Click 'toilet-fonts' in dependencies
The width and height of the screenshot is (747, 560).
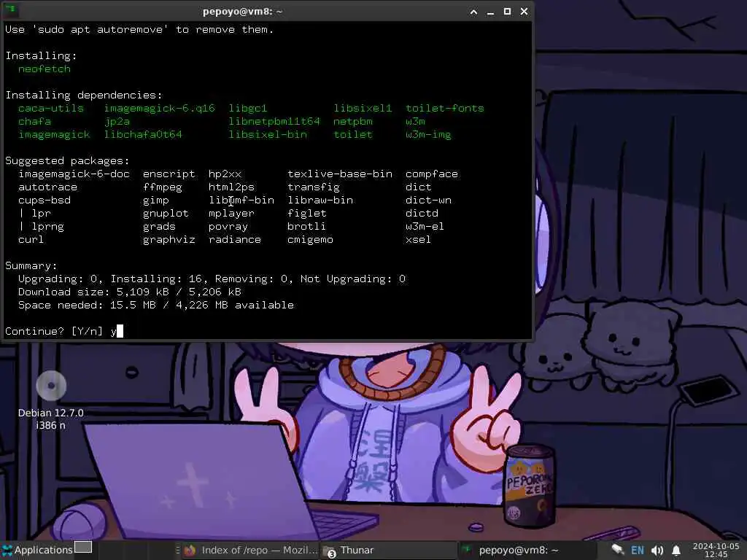click(x=444, y=108)
